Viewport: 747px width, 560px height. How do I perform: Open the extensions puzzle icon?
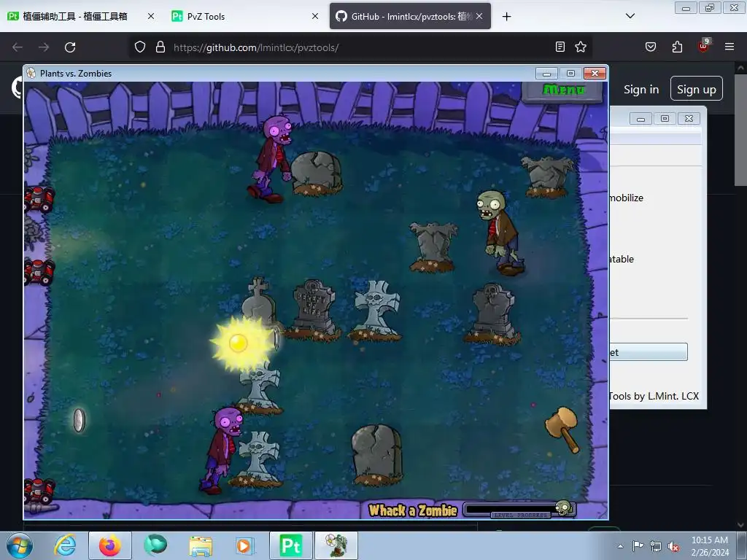tap(677, 47)
